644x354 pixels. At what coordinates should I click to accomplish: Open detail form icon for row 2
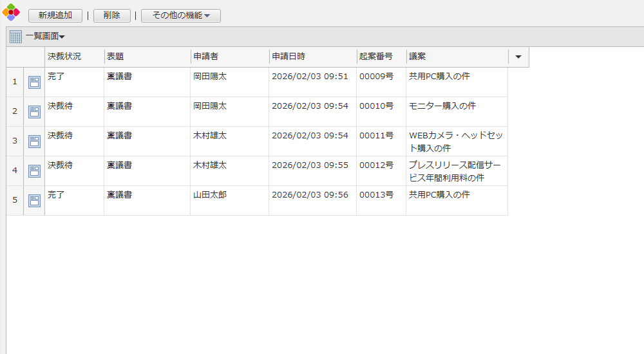pyautogui.click(x=34, y=111)
